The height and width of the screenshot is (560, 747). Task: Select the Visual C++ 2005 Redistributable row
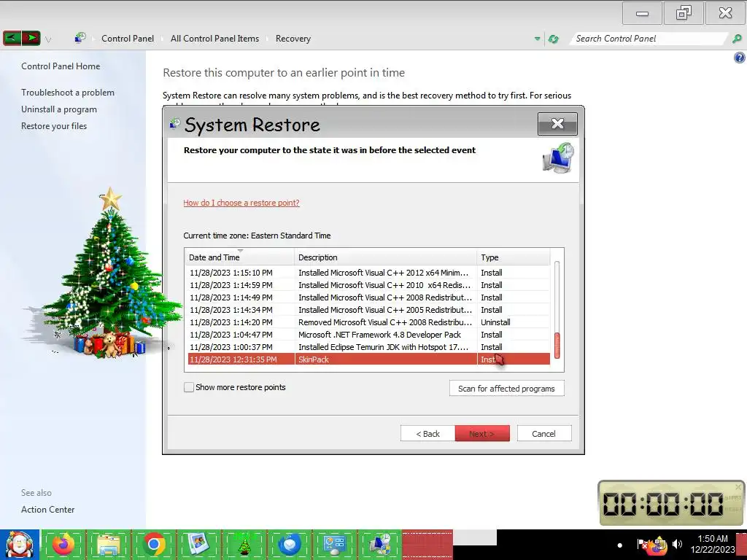tap(368, 310)
